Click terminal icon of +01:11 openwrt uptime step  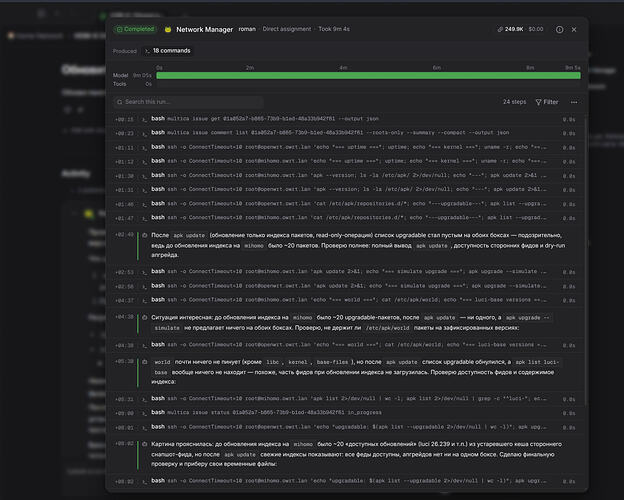coord(145,148)
